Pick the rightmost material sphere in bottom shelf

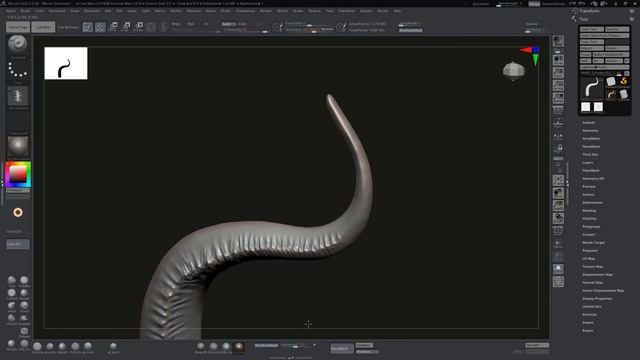point(239,347)
